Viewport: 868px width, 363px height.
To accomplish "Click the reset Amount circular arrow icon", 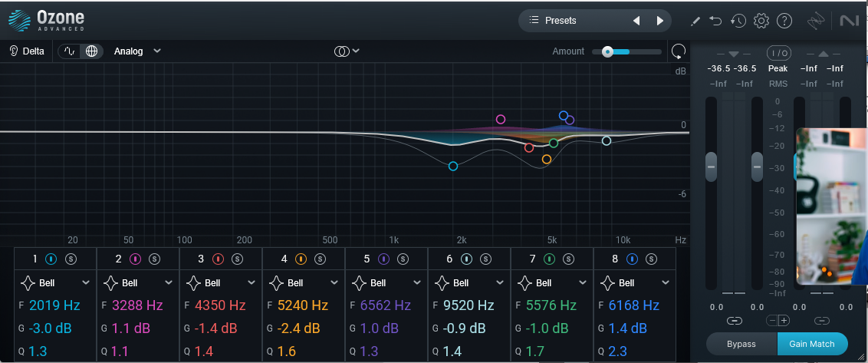I will (x=678, y=51).
